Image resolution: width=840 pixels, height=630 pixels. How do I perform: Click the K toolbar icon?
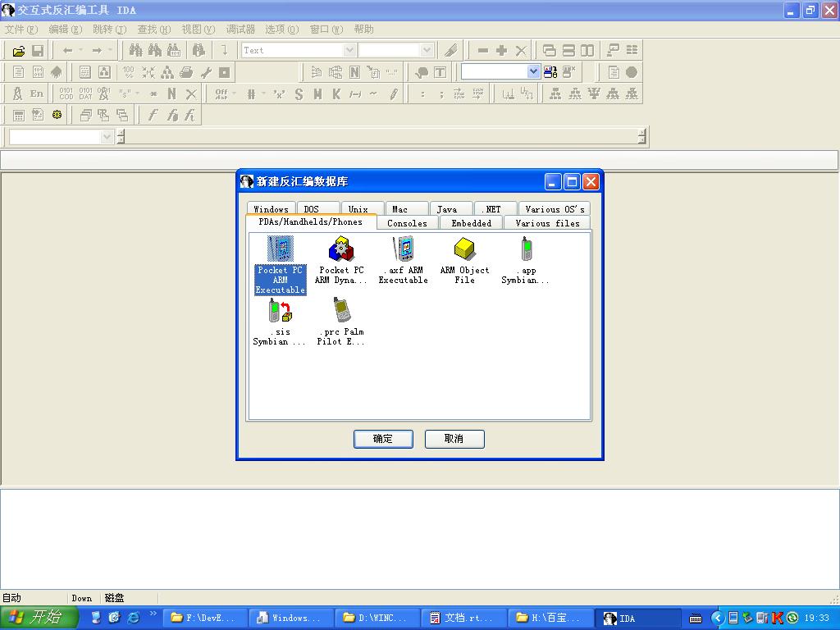336,94
